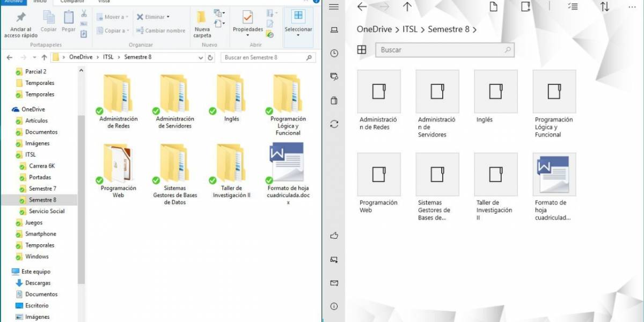Select Juegos folder in navigation tree

(x=34, y=223)
